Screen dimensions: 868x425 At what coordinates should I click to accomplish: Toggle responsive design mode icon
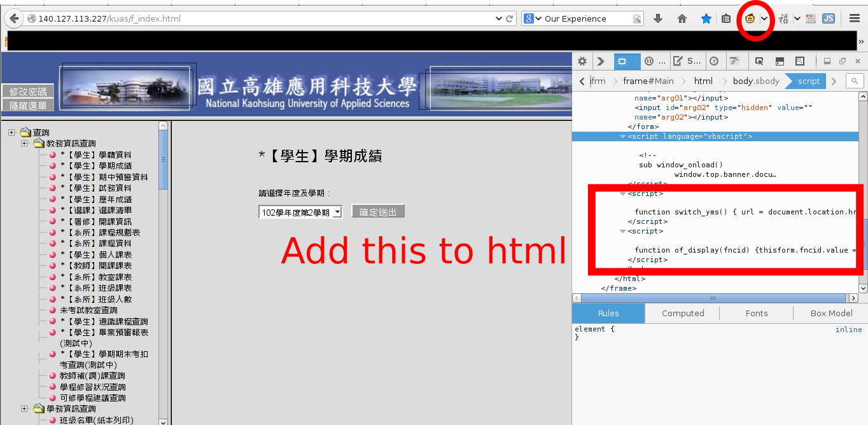800,61
